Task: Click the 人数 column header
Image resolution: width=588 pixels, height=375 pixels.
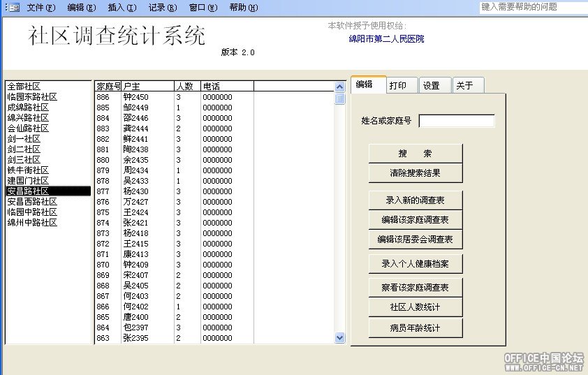Action: click(187, 87)
